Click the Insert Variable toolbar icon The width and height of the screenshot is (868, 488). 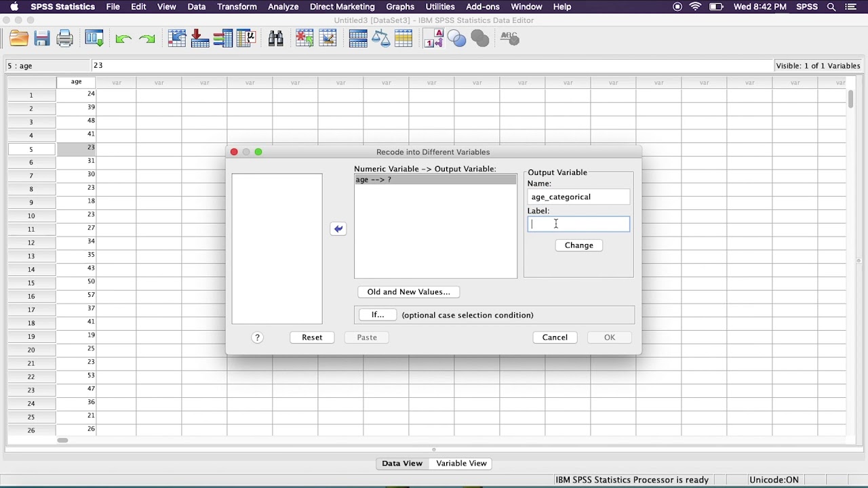(x=328, y=39)
